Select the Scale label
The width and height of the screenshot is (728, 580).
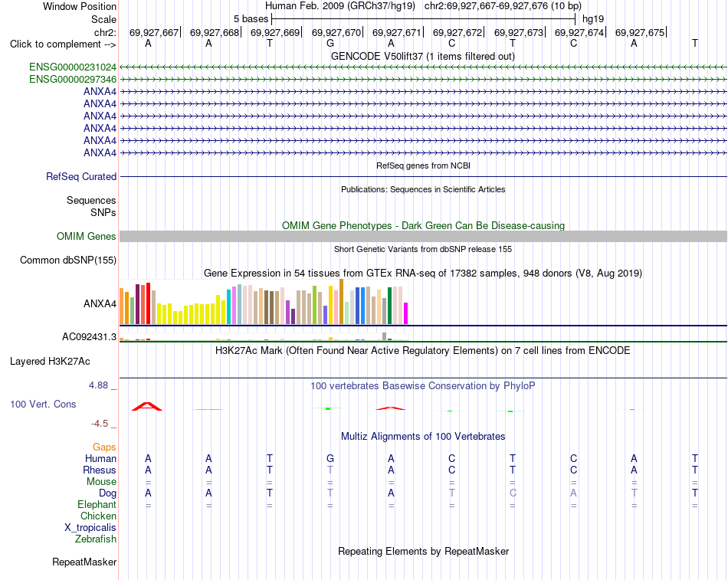(103, 19)
